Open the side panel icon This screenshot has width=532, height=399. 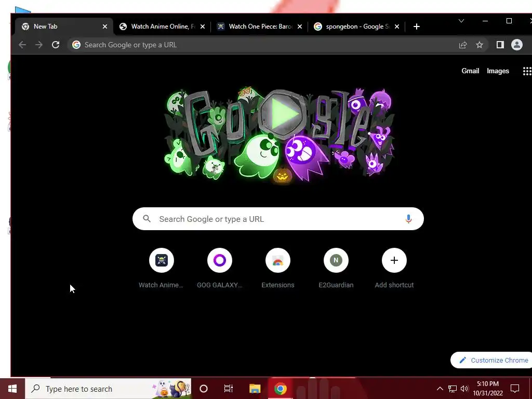(500, 45)
